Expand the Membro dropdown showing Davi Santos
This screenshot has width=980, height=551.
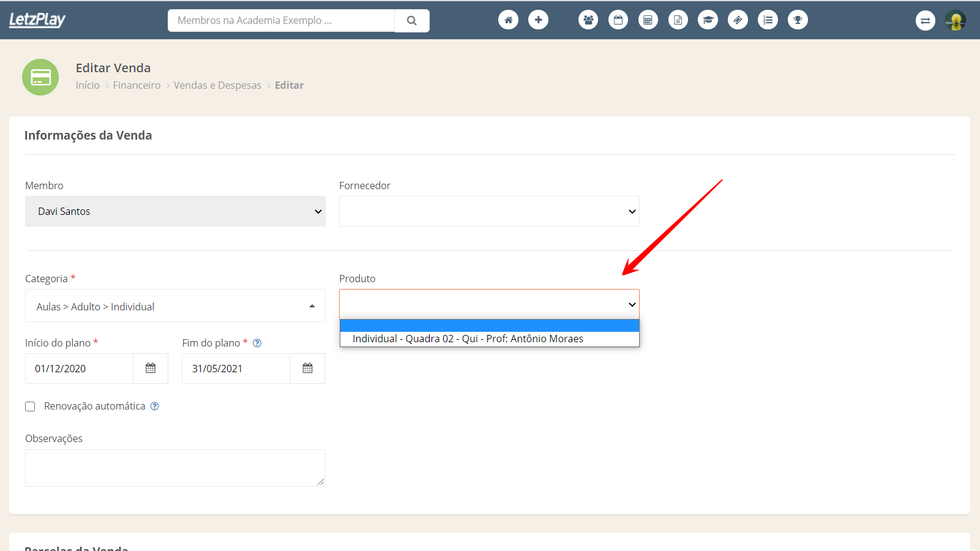point(175,211)
